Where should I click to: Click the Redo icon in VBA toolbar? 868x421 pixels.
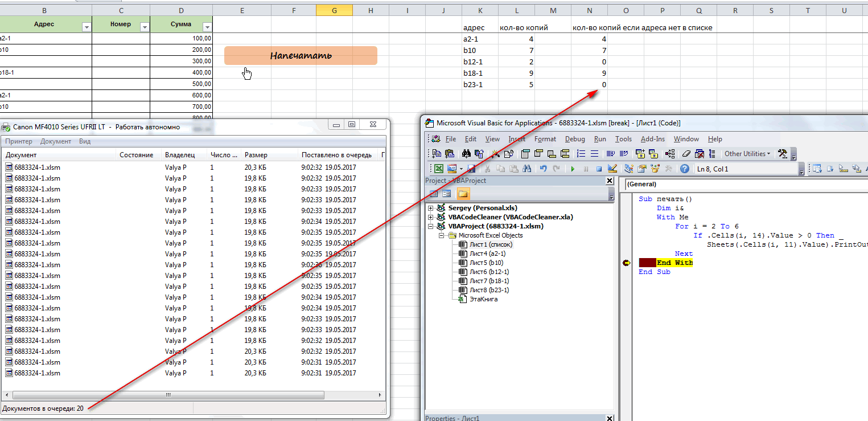tap(556, 169)
